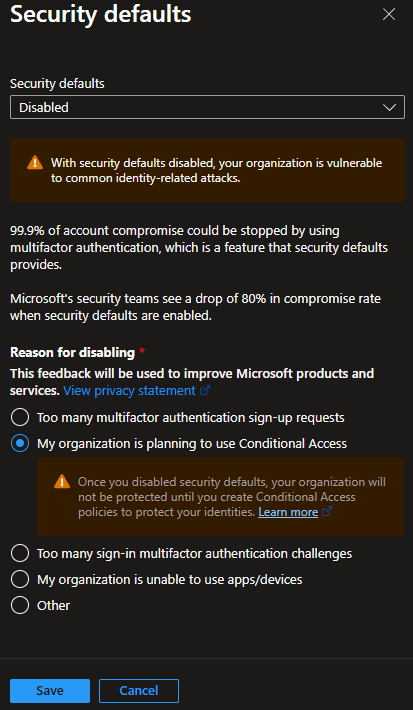Viewport: 413px width, 710px height.
Task: Select Too many multifactor authentication sign-up requests
Action: point(20,417)
